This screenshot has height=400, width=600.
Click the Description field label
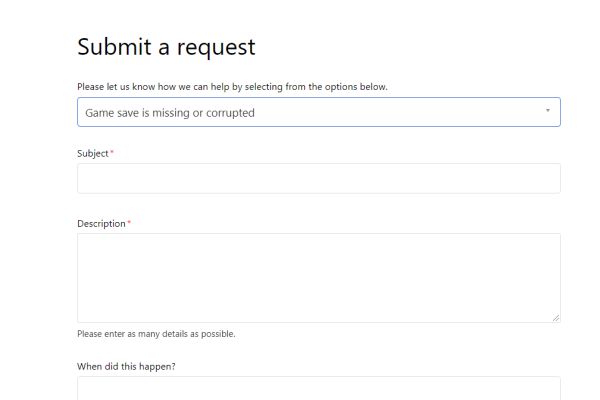101,223
